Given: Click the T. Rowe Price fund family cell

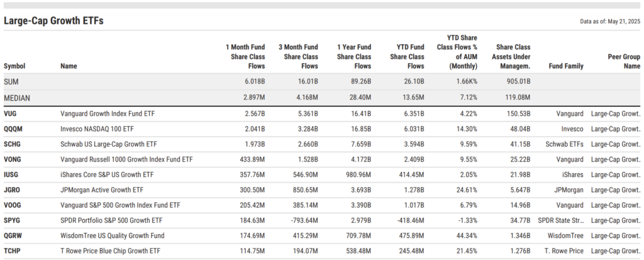Looking at the screenshot, I should coord(564,251).
